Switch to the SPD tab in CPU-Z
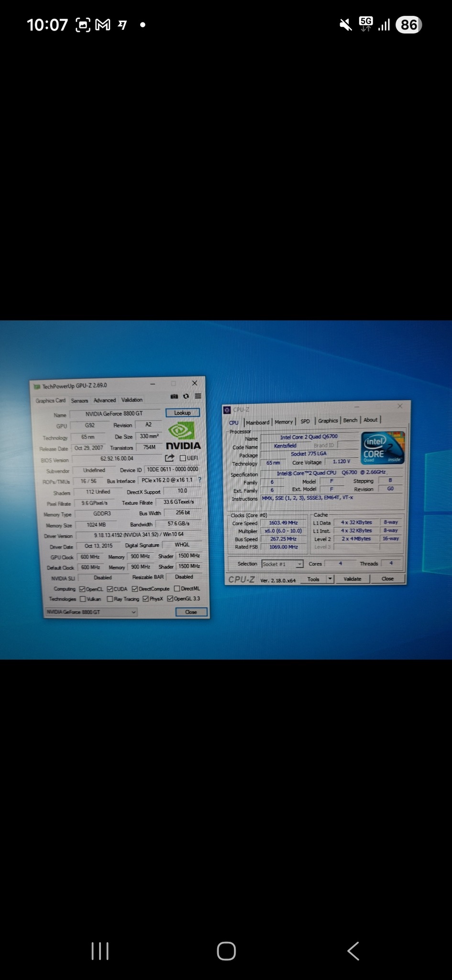 tap(305, 422)
